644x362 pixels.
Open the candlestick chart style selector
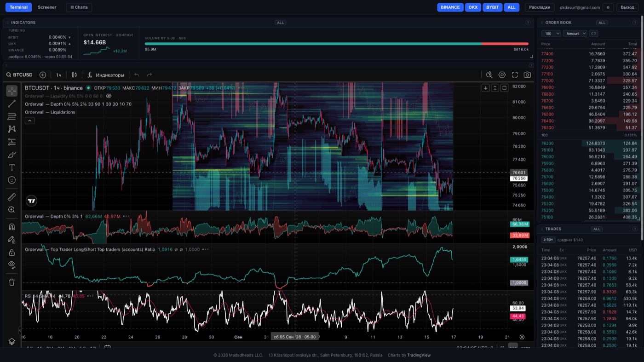(75, 75)
